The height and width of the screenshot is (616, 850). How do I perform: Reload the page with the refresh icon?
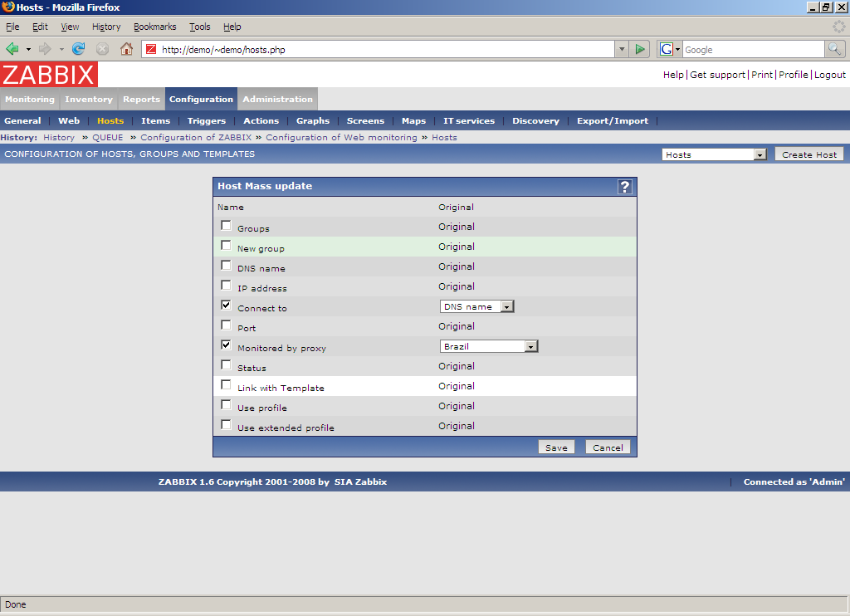[79, 49]
